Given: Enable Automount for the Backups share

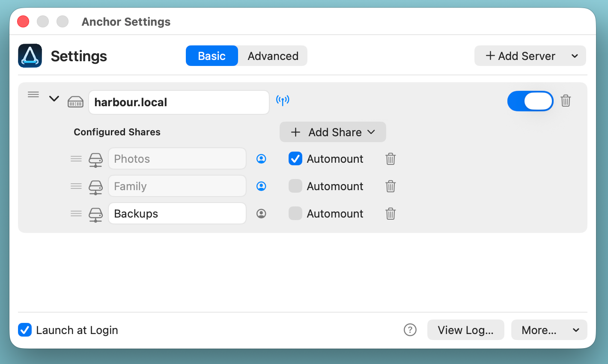Looking at the screenshot, I should (x=295, y=213).
